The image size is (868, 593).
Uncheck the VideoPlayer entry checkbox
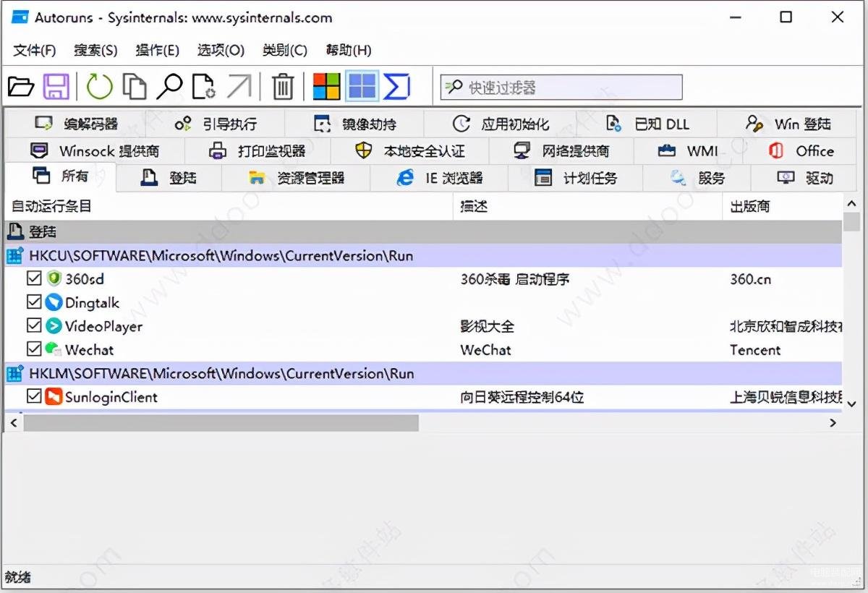34,326
